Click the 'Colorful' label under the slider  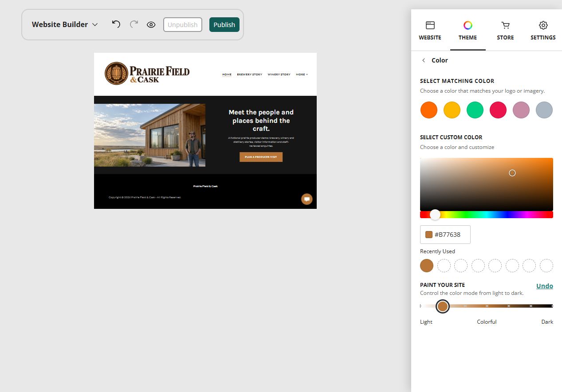487,322
